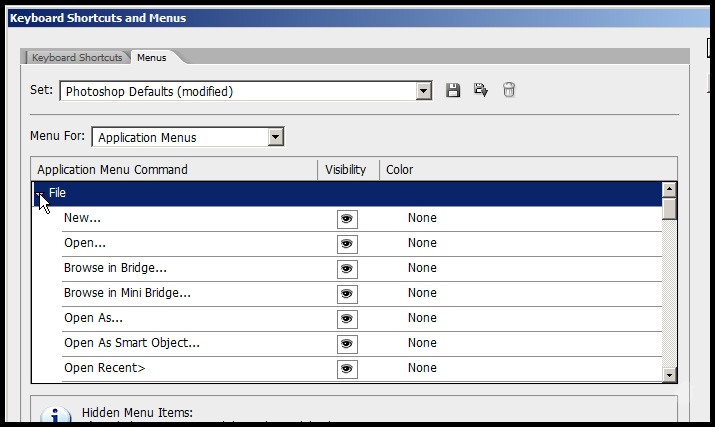Change the color of Open Recent>
715x427 pixels.
coord(422,368)
